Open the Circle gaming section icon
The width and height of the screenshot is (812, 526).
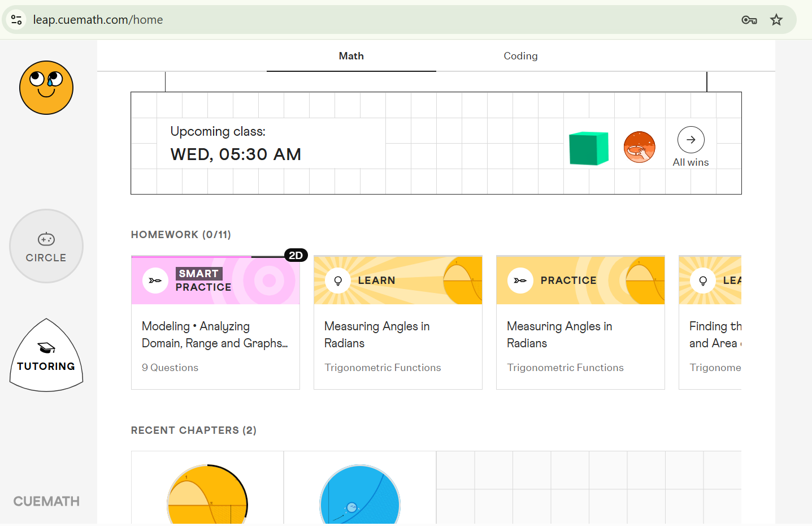(x=46, y=246)
